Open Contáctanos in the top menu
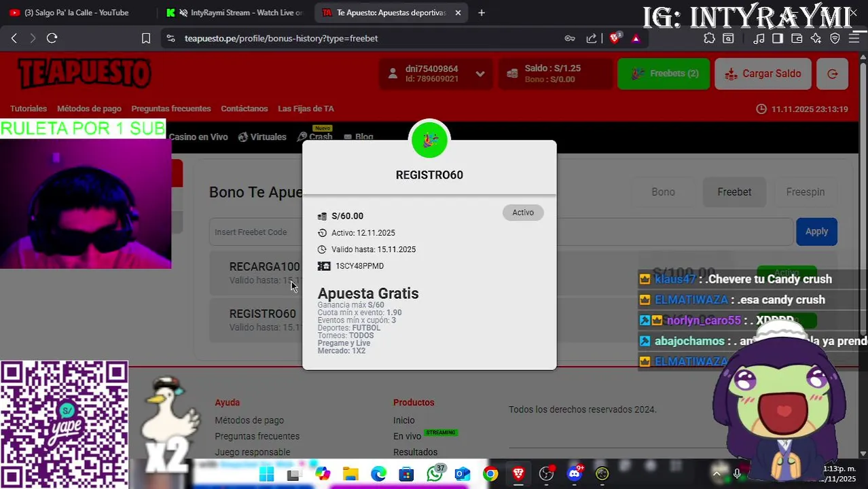 pyautogui.click(x=245, y=109)
